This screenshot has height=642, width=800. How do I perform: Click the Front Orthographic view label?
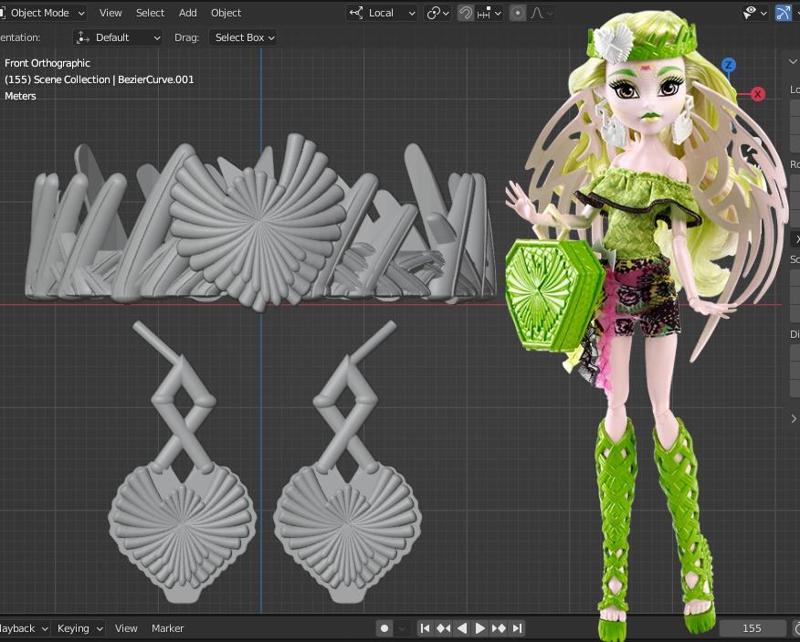click(47, 63)
